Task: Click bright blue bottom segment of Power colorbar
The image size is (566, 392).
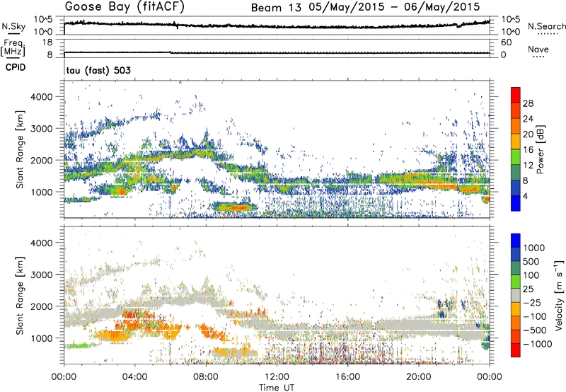Action: tap(516, 204)
